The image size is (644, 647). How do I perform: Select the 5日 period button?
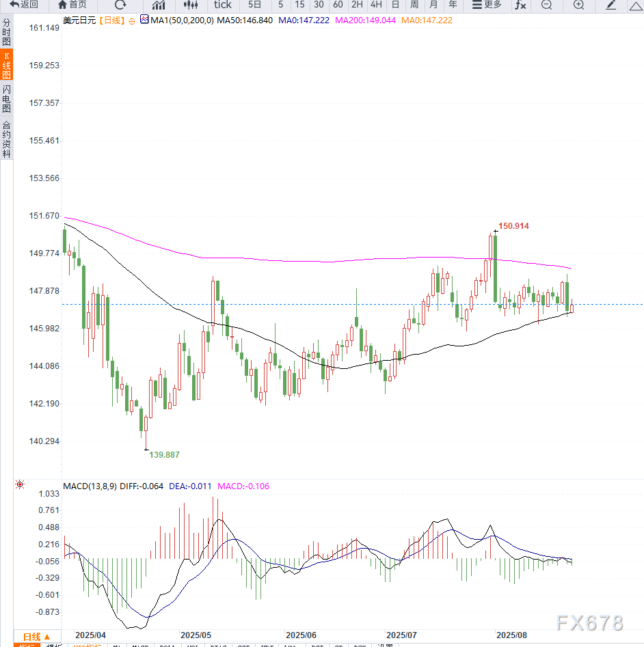coord(254,5)
